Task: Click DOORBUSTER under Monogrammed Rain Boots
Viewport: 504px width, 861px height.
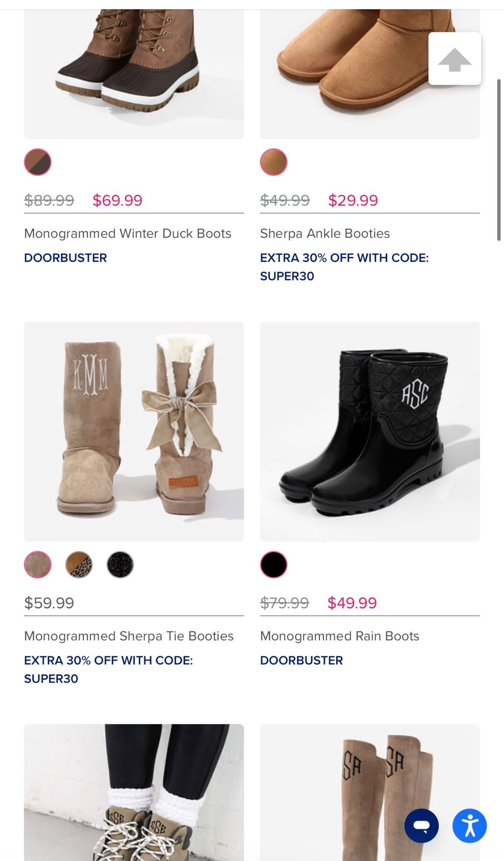Action: tap(302, 660)
